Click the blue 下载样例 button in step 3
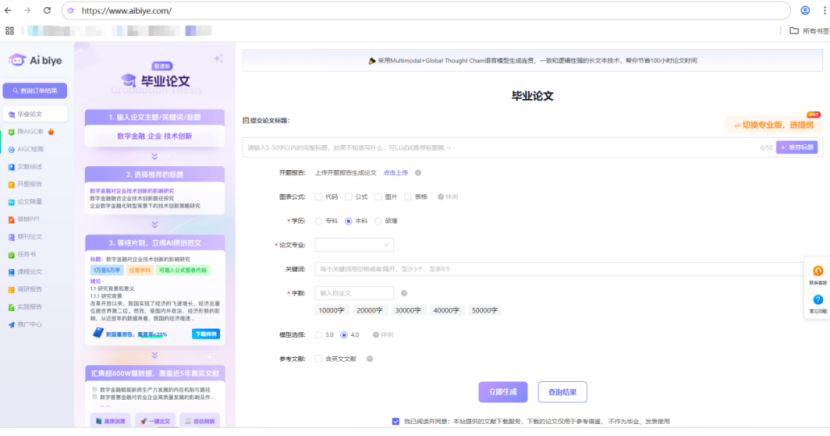Viewport: 830px width, 436px height. coord(206,334)
